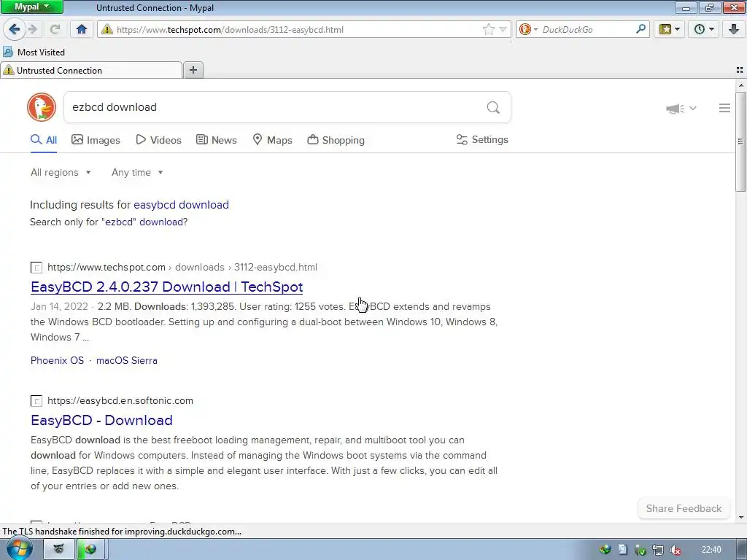
Task: Open the Mypal application menu
Action: coord(31,7)
